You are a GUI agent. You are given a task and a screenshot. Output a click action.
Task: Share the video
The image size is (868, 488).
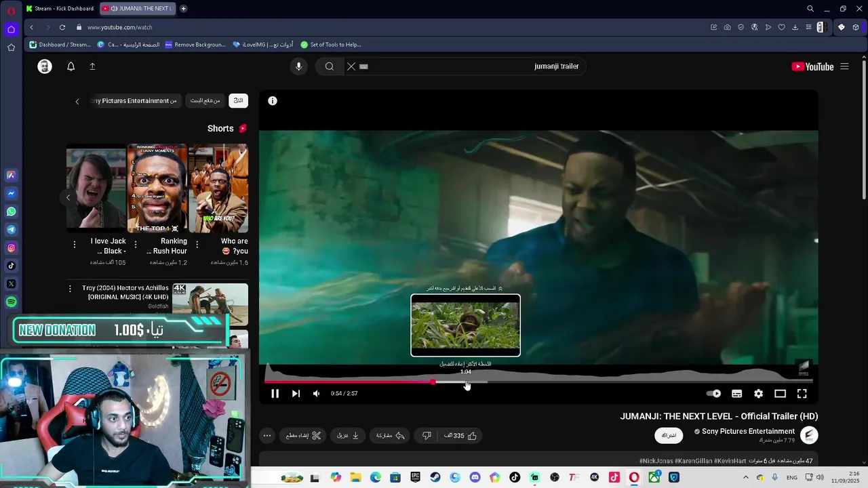coord(391,436)
